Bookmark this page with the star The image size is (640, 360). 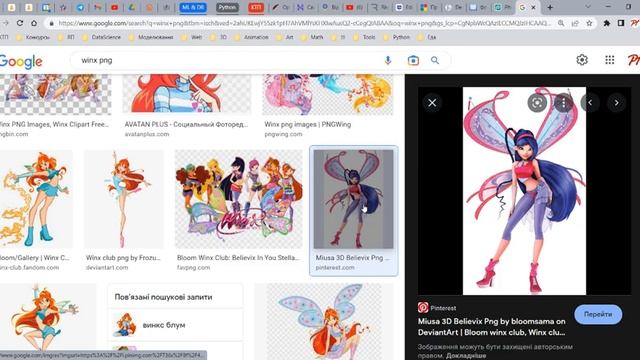[x=589, y=23]
